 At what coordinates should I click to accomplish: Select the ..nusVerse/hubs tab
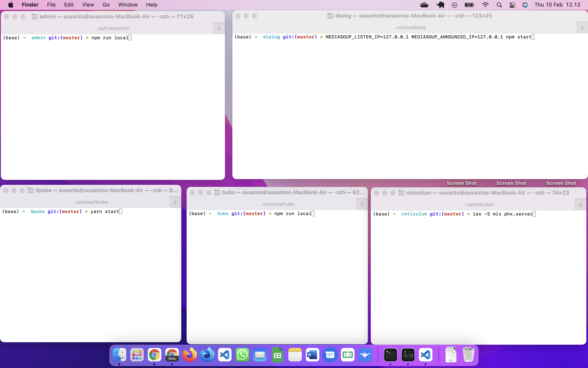[x=277, y=204]
